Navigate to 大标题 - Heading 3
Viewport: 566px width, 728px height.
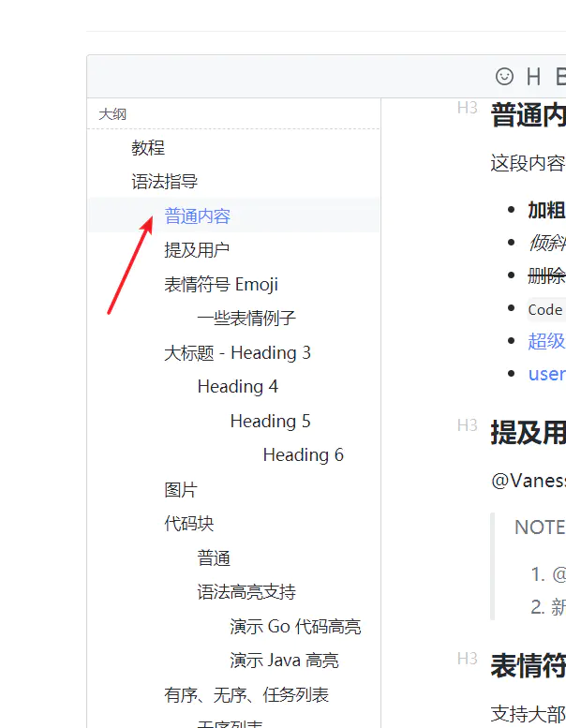(x=237, y=353)
